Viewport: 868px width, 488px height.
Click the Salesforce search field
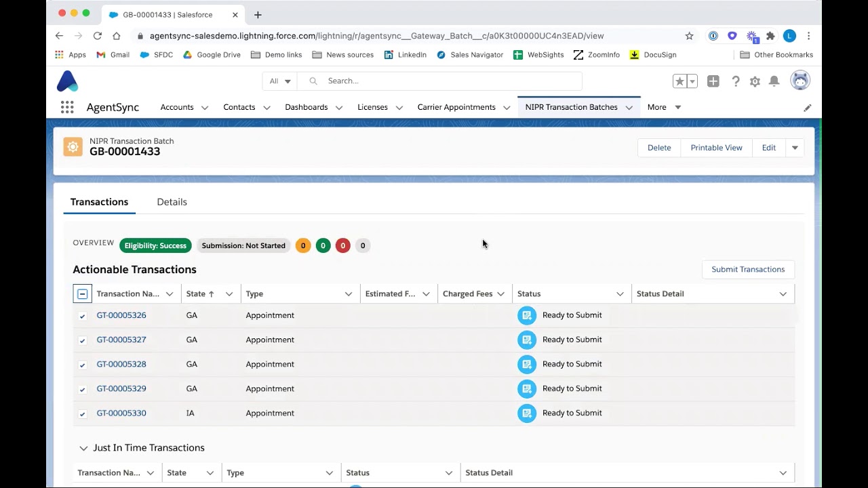click(439, 81)
